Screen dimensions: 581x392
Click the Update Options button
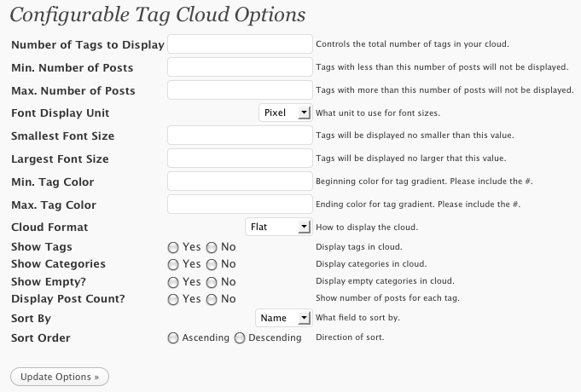pos(60,376)
